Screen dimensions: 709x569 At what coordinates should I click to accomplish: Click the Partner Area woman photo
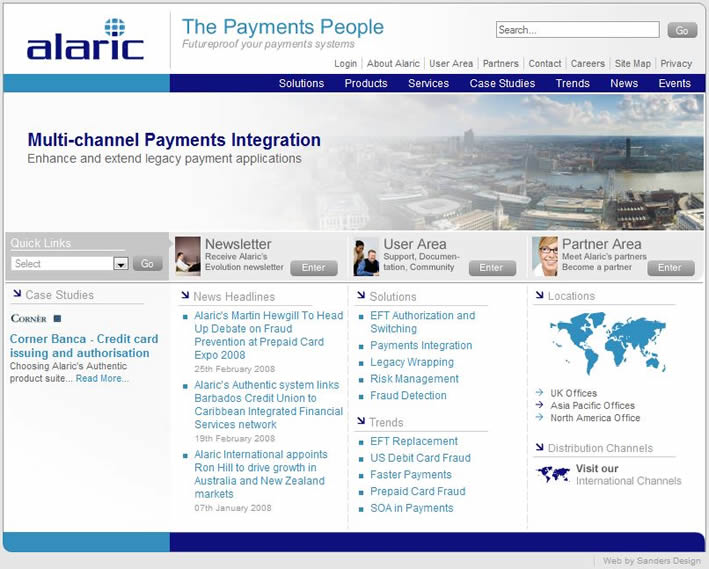[x=545, y=256]
